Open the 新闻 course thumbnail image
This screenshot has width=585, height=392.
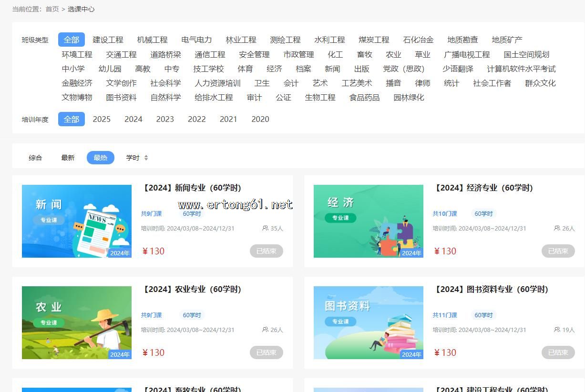pos(77,221)
